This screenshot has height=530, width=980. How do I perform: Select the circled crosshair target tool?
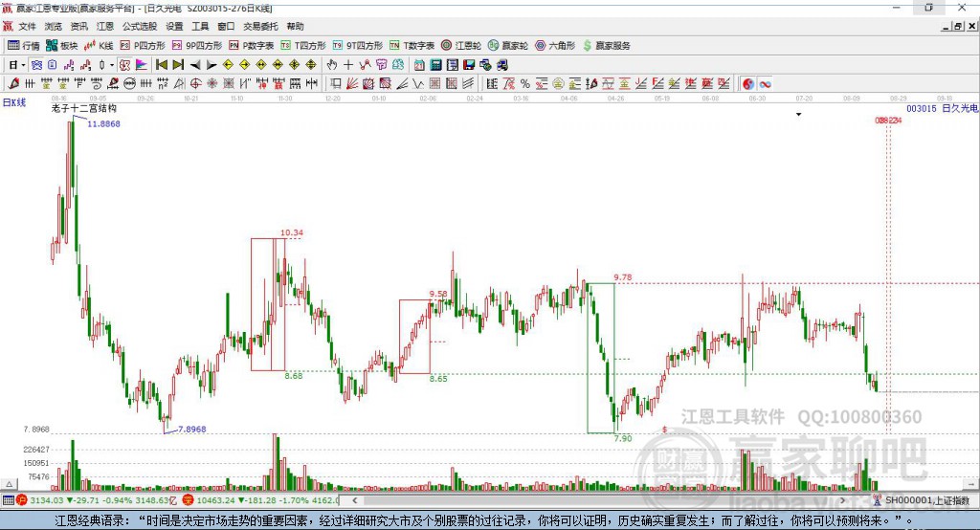[x=195, y=83]
